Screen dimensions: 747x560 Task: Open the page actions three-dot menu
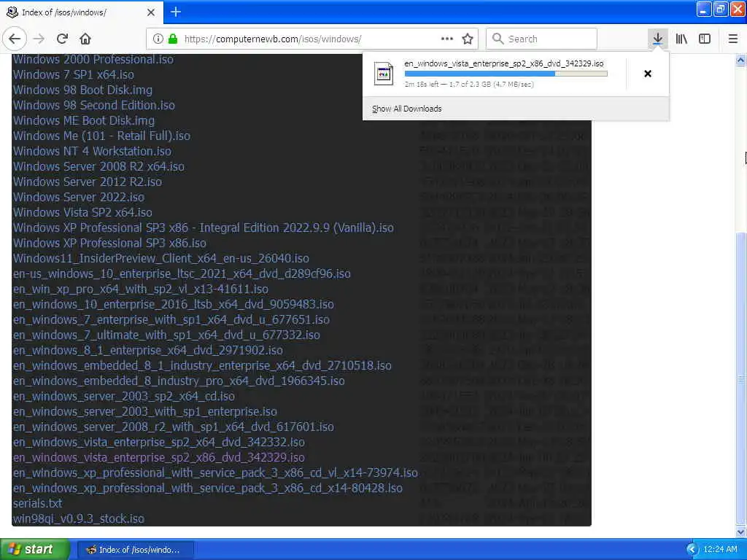(x=447, y=39)
